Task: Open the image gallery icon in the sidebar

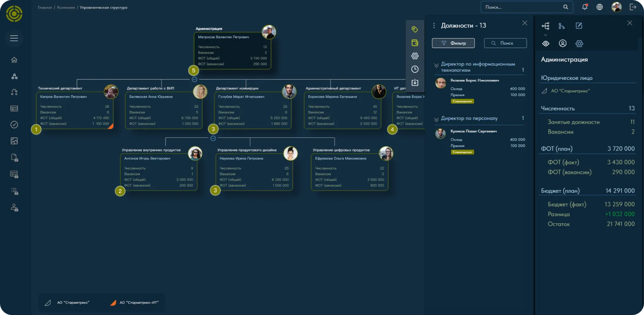Action: pos(14,141)
